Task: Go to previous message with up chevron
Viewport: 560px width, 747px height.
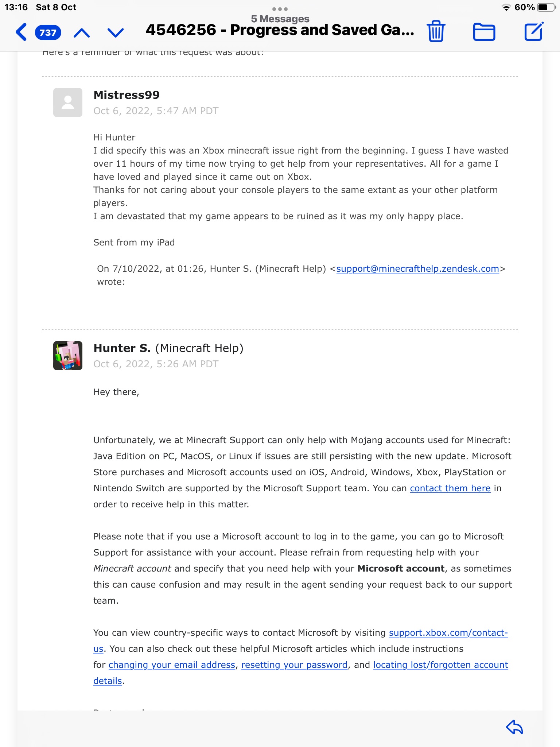Action: tap(82, 33)
